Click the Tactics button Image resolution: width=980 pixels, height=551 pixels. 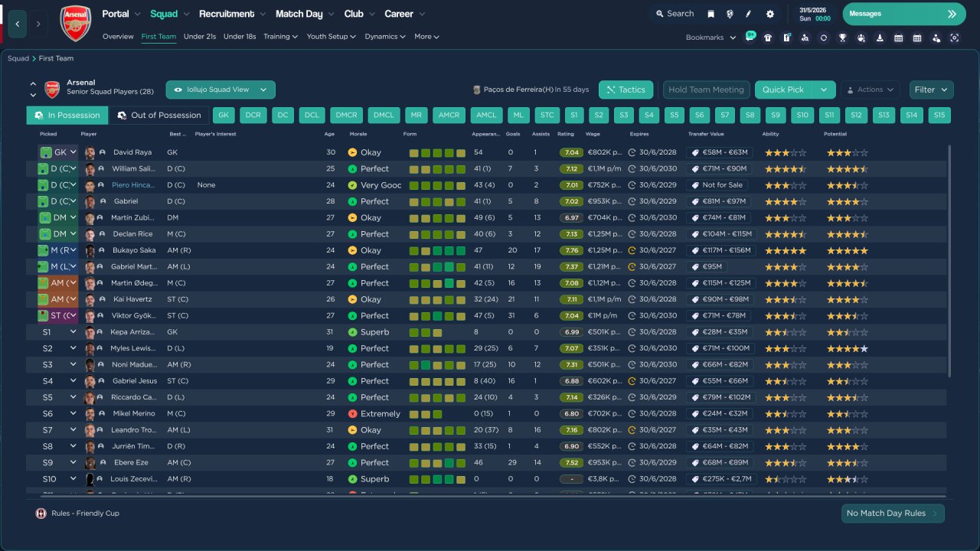pyautogui.click(x=626, y=90)
